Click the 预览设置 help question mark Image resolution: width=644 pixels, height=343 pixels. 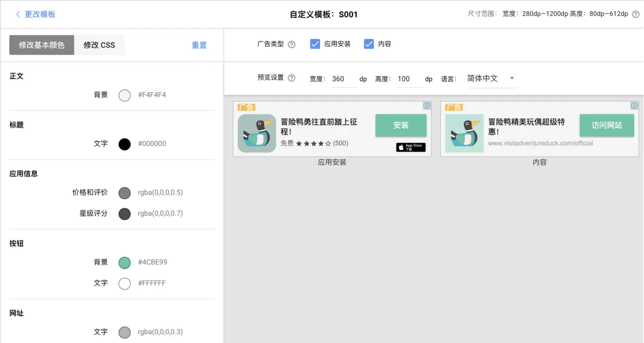click(291, 78)
